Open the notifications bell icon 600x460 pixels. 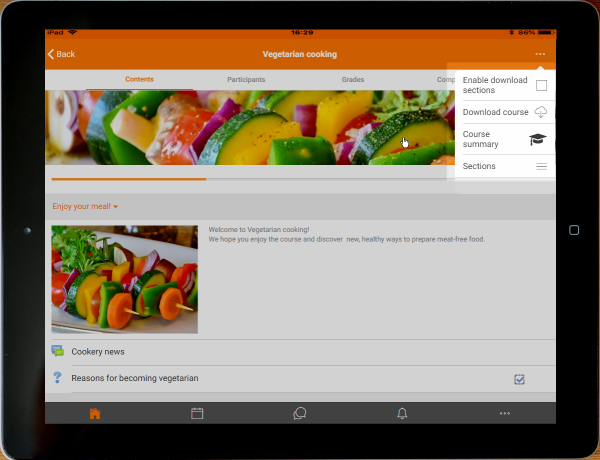pyautogui.click(x=402, y=413)
